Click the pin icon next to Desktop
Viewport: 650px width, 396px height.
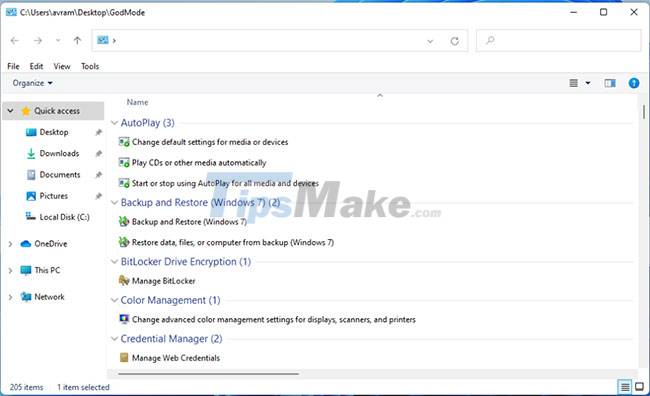coord(98,133)
